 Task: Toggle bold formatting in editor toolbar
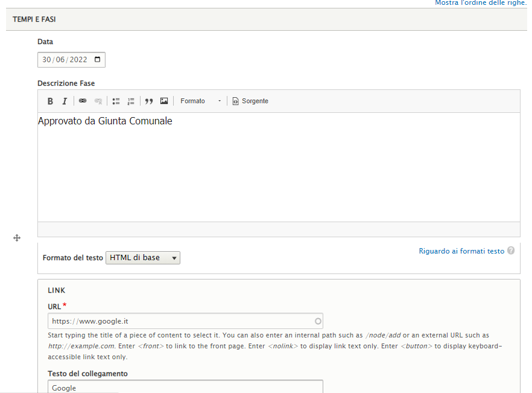pos(50,101)
